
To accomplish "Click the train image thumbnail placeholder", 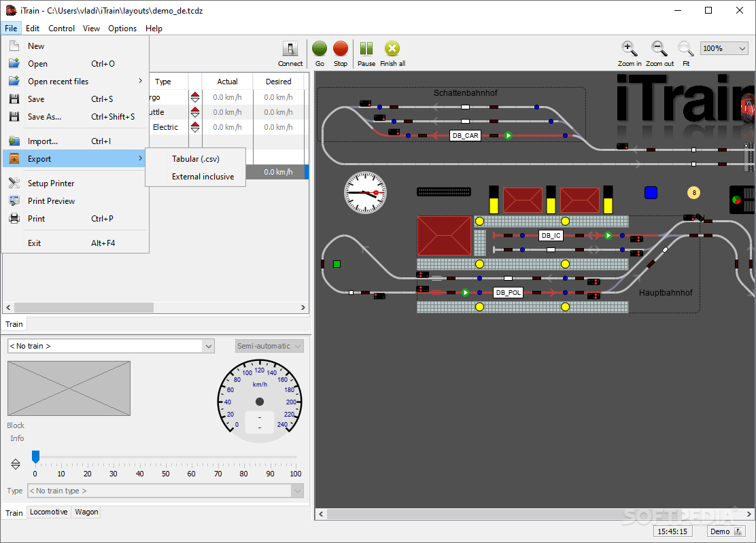I will 69,388.
